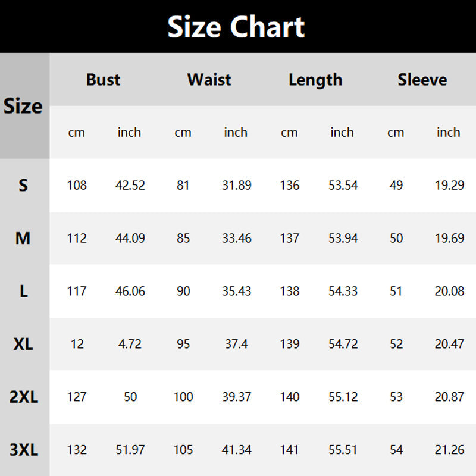476x476 pixels.
Task: Click the 42.52 bust inch value
Action: (x=130, y=186)
